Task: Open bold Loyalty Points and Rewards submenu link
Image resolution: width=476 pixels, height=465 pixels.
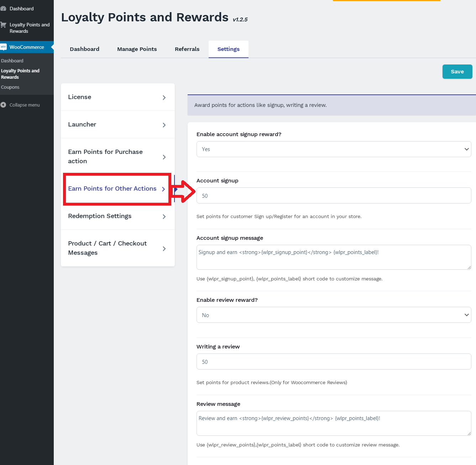Action: pyautogui.click(x=20, y=74)
